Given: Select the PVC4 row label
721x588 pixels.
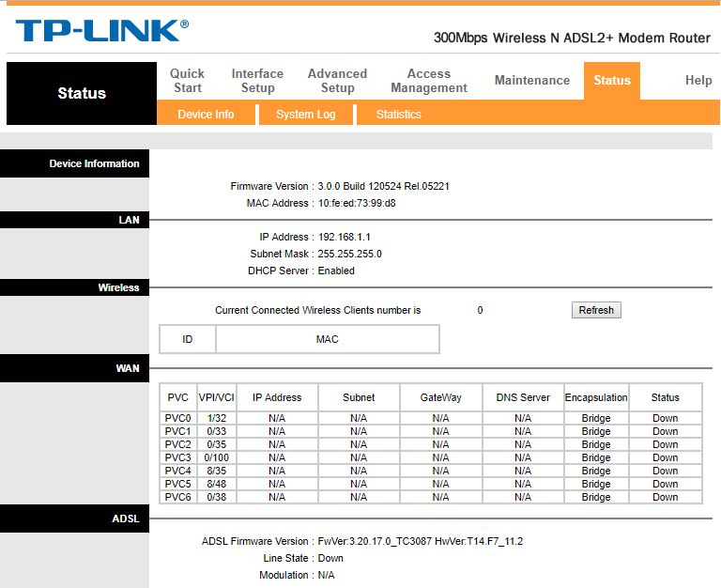Looking at the screenshot, I should pyautogui.click(x=178, y=472).
